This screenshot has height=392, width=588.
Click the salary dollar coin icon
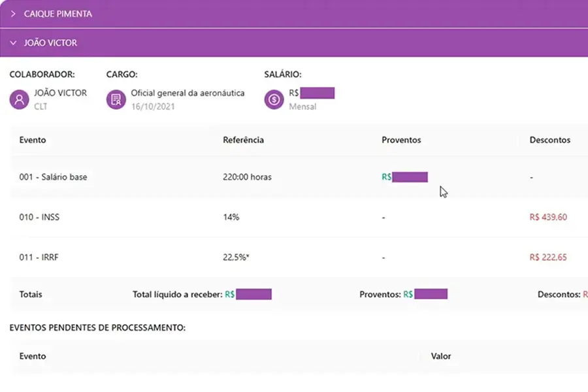click(x=274, y=99)
